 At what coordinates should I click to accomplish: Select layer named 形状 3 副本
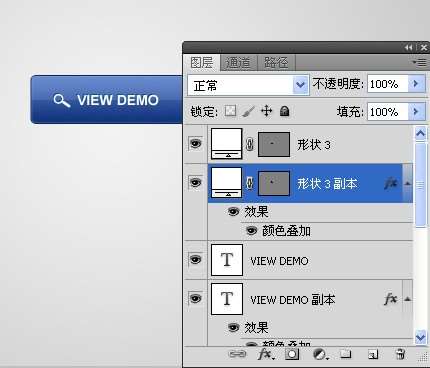327,183
